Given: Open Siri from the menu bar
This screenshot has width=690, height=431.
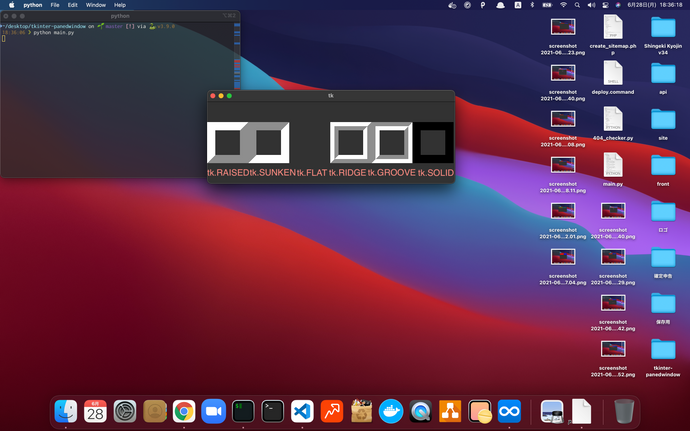Looking at the screenshot, I should click(618, 5).
